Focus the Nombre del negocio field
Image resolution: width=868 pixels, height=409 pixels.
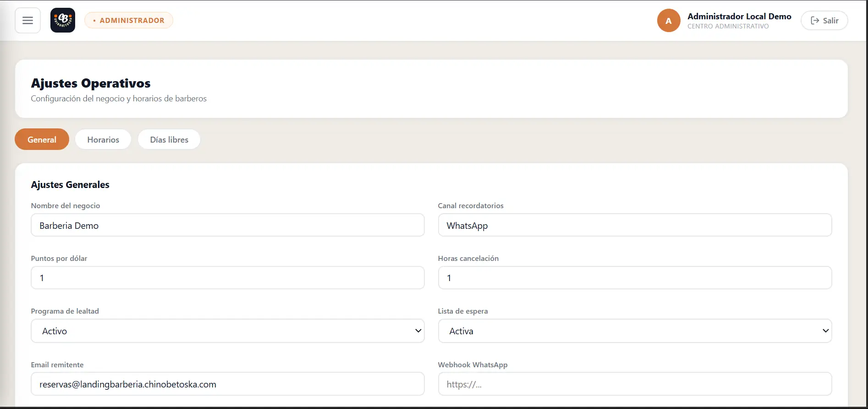228,225
